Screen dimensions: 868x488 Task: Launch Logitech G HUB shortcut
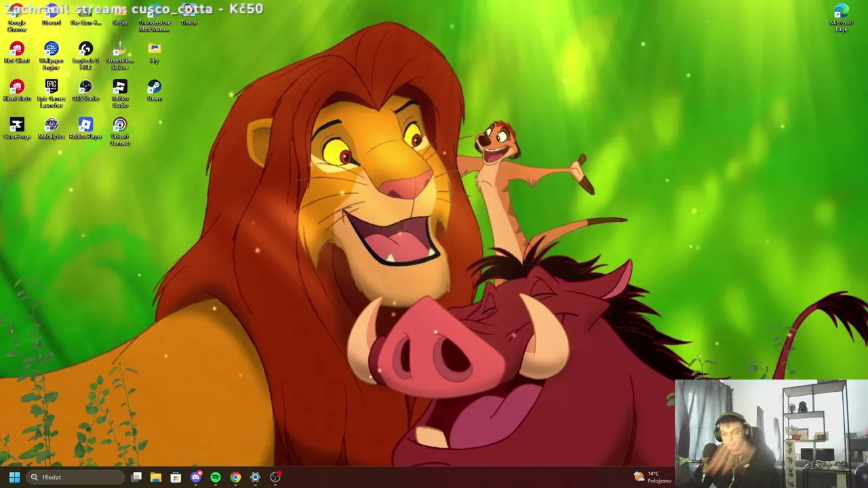coord(85,56)
